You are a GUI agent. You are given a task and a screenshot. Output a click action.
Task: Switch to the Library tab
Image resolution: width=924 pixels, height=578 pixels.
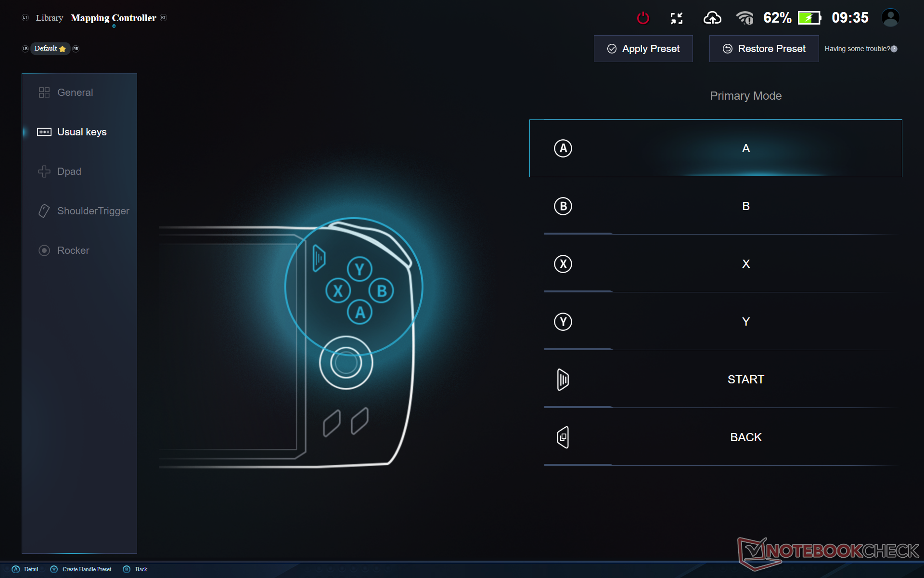point(49,18)
